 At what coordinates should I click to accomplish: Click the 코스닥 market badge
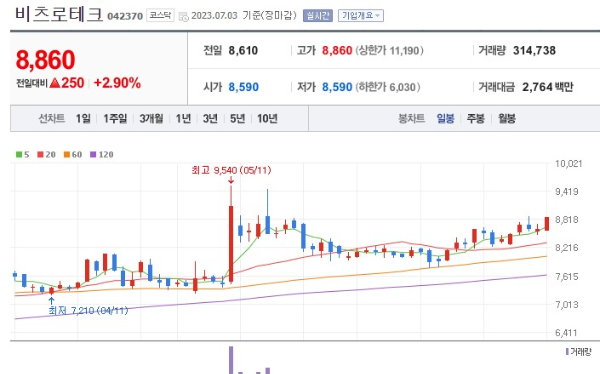(x=160, y=16)
